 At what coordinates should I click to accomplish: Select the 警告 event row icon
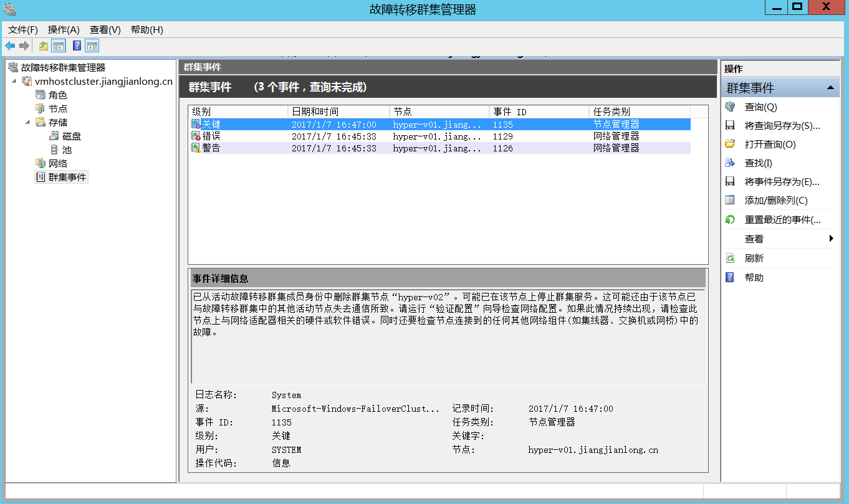196,148
